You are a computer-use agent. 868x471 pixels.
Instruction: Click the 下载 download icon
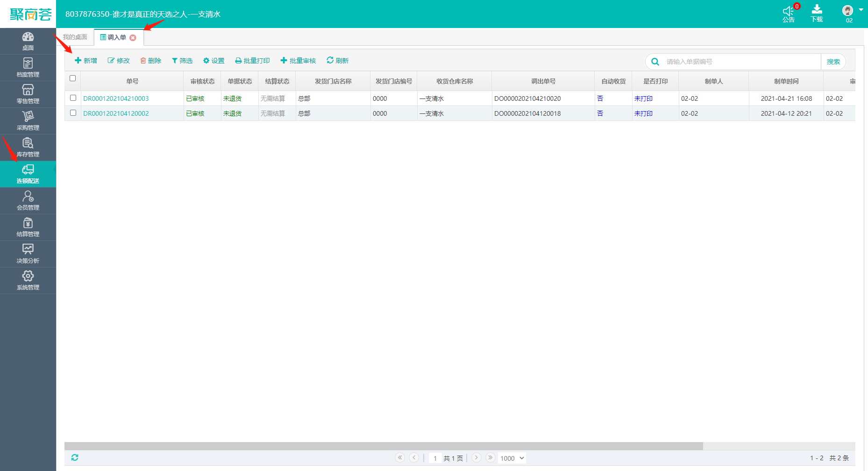pos(817,9)
